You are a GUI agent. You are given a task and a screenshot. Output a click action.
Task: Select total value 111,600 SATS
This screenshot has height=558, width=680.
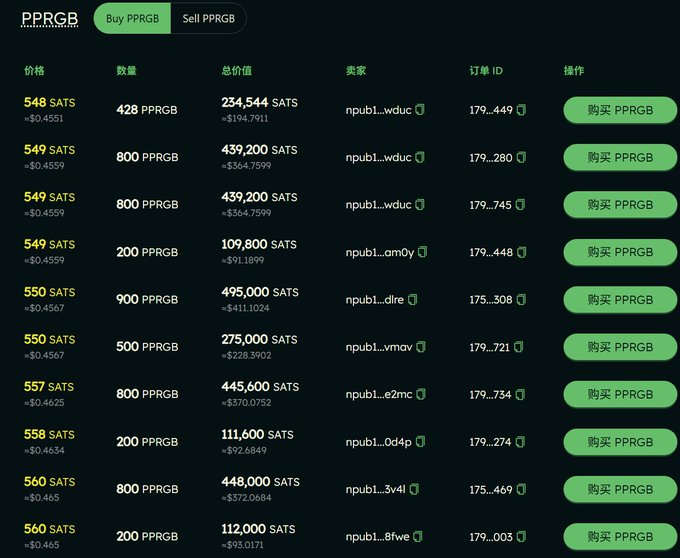click(x=257, y=434)
